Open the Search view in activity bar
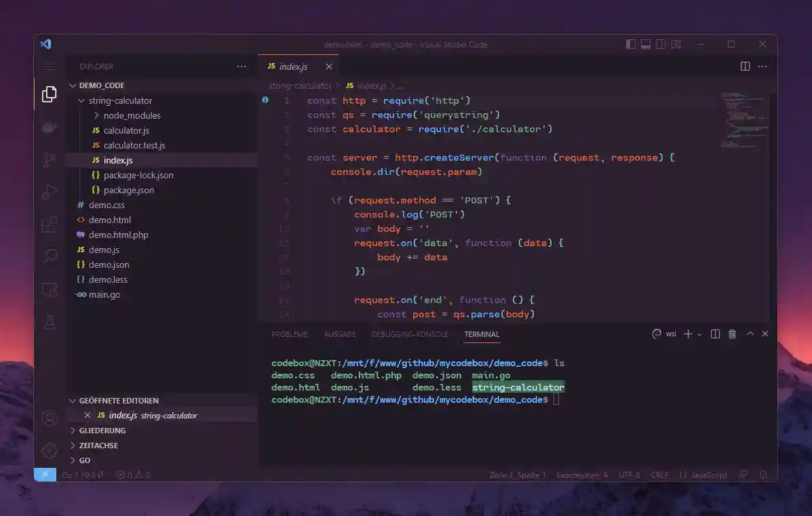Screen dimensions: 812x516 [49, 257]
